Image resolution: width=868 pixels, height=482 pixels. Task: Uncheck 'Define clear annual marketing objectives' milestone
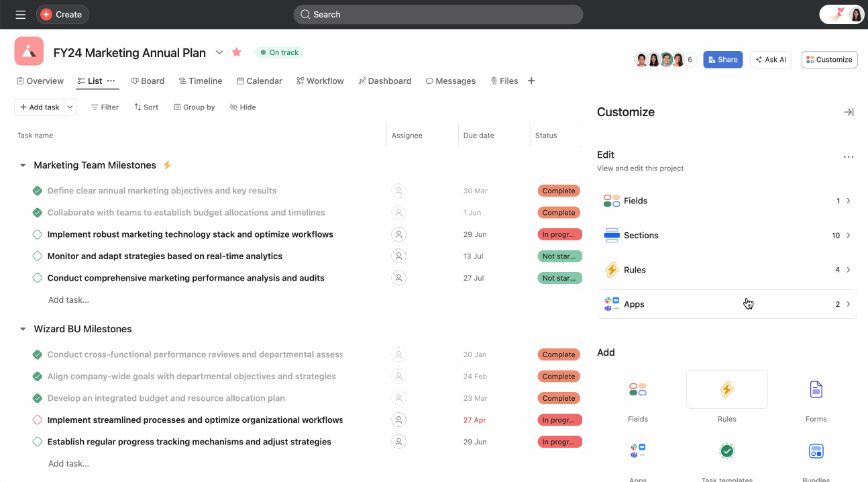[x=38, y=191]
